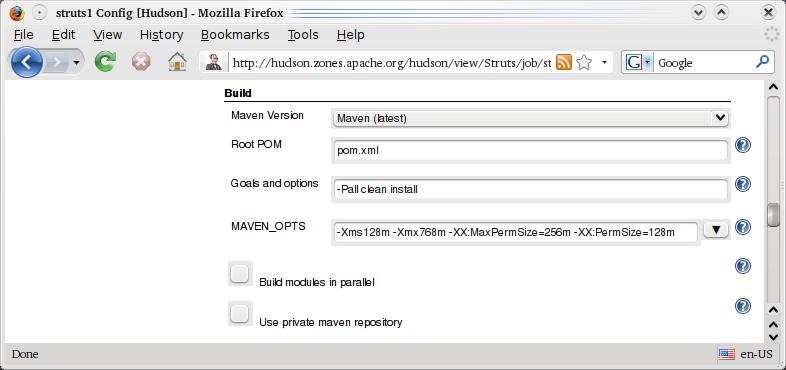Image resolution: width=786 pixels, height=370 pixels.
Task: Open help for Goals and options
Action: [x=743, y=184]
